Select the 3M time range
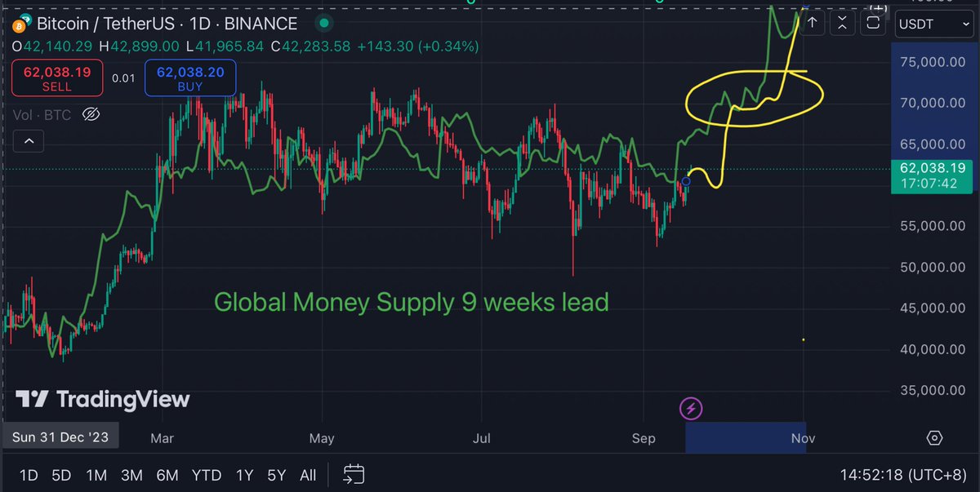Image resolution: width=980 pixels, height=492 pixels. click(x=131, y=474)
